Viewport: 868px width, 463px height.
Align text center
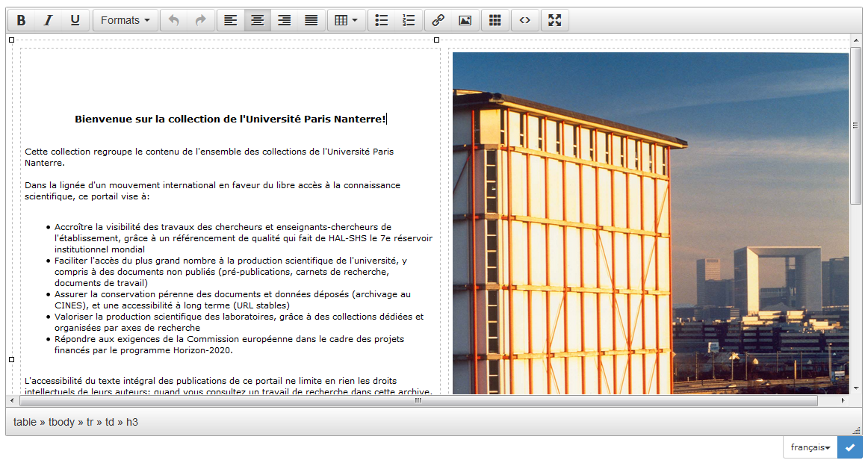point(258,20)
